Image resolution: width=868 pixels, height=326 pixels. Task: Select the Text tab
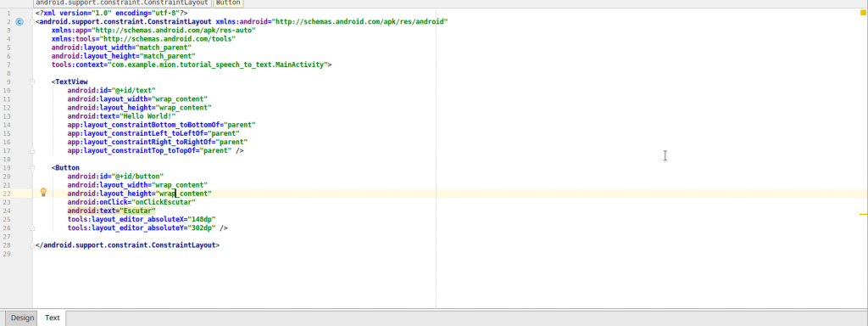(x=52, y=318)
